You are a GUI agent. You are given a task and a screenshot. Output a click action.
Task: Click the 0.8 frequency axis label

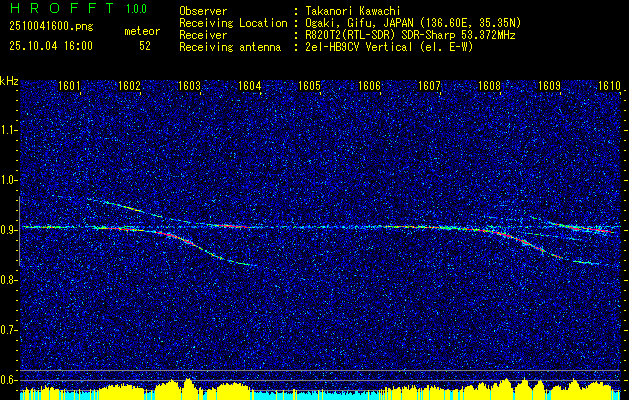coord(8,280)
